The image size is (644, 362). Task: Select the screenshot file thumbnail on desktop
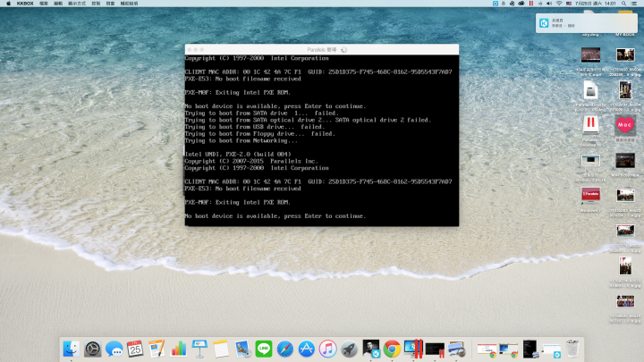pyautogui.click(x=590, y=160)
